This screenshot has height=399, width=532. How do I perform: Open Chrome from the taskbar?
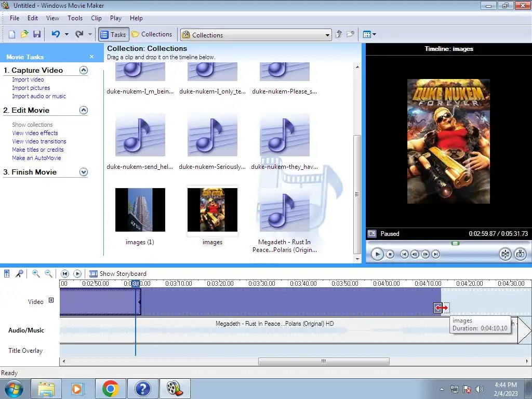point(110,389)
